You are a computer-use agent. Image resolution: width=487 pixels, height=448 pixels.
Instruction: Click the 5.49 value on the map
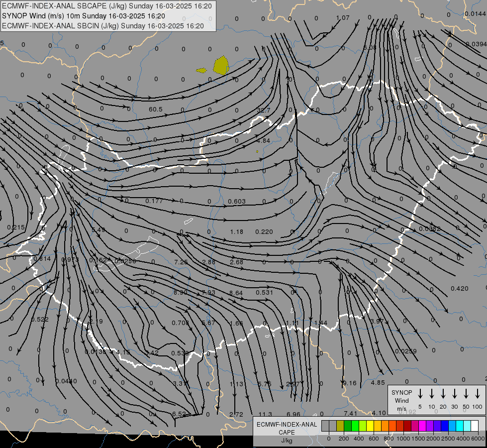point(98,230)
